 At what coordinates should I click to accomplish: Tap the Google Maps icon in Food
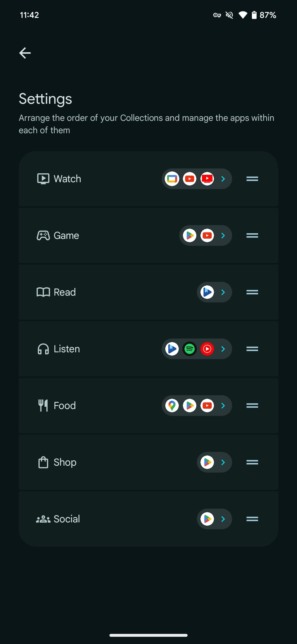coord(172,406)
